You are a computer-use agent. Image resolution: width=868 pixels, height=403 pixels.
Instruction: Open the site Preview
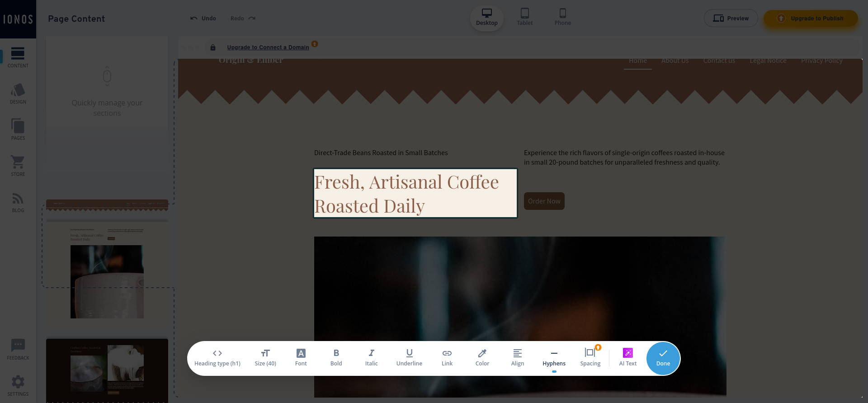point(731,19)
